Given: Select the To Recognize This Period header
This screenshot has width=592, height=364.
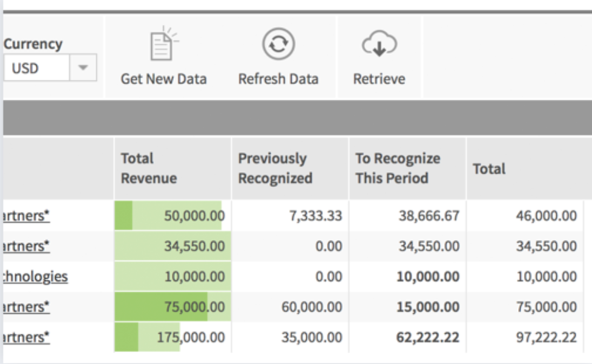Looking at the screenshot, I should click(x=397, y=168).
